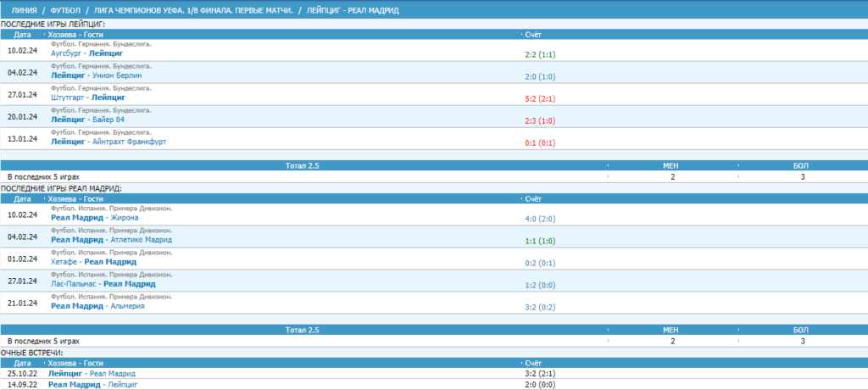Select the date 14.09.22
Viewport: 868px width, 390px height.
pos(23,384)
